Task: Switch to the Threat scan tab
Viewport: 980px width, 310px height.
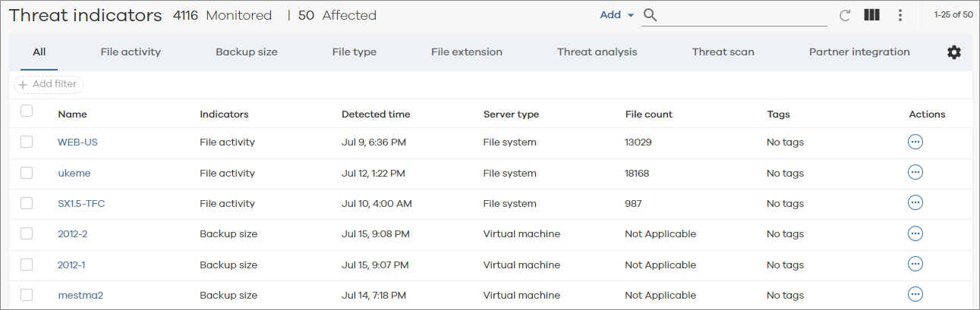Action: (723, 52)
